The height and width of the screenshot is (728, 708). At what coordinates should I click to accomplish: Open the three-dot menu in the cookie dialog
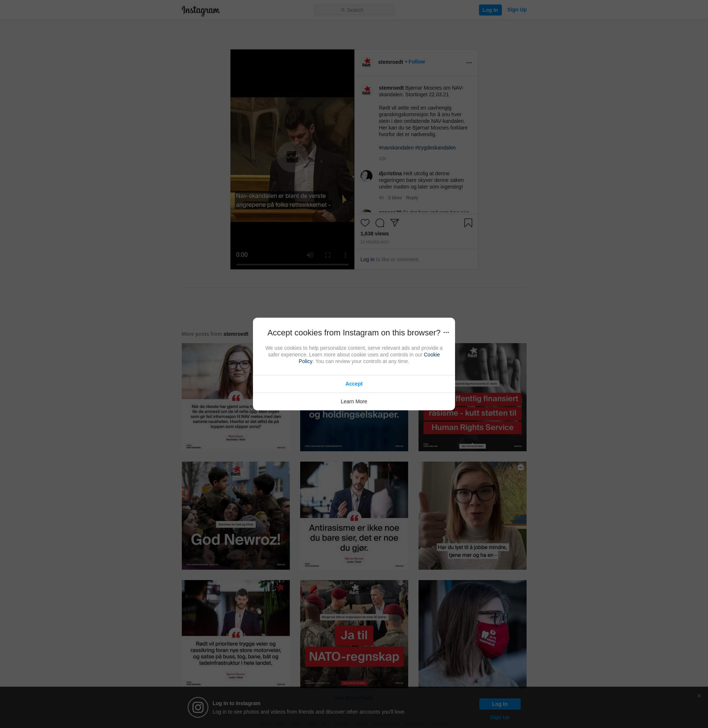click(x=446, y=332)
